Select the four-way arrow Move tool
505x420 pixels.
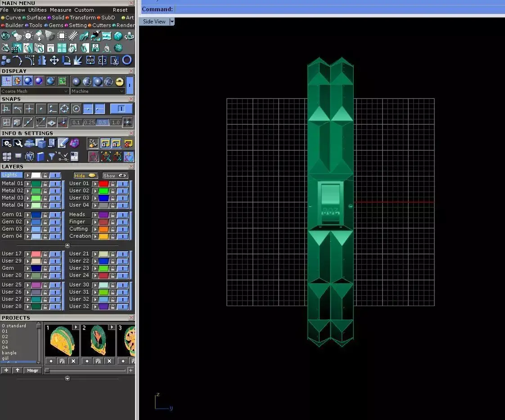coord(54,60)
